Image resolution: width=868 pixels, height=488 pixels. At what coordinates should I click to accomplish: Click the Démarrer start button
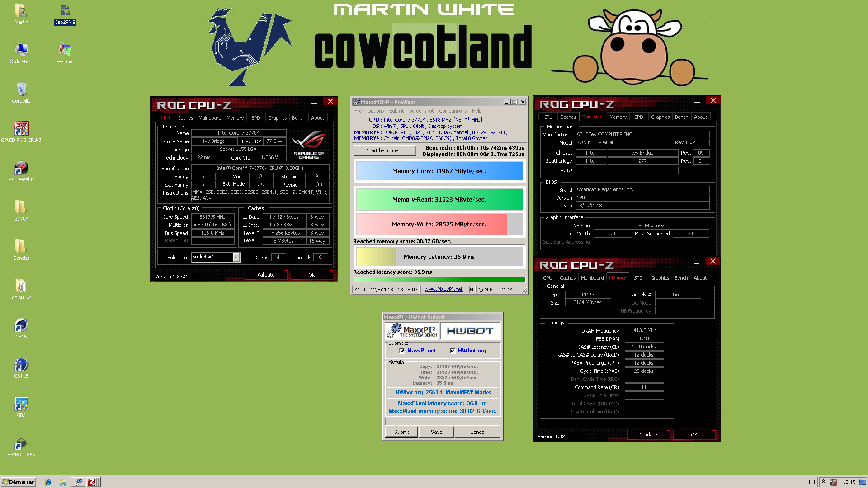[18, 482]
